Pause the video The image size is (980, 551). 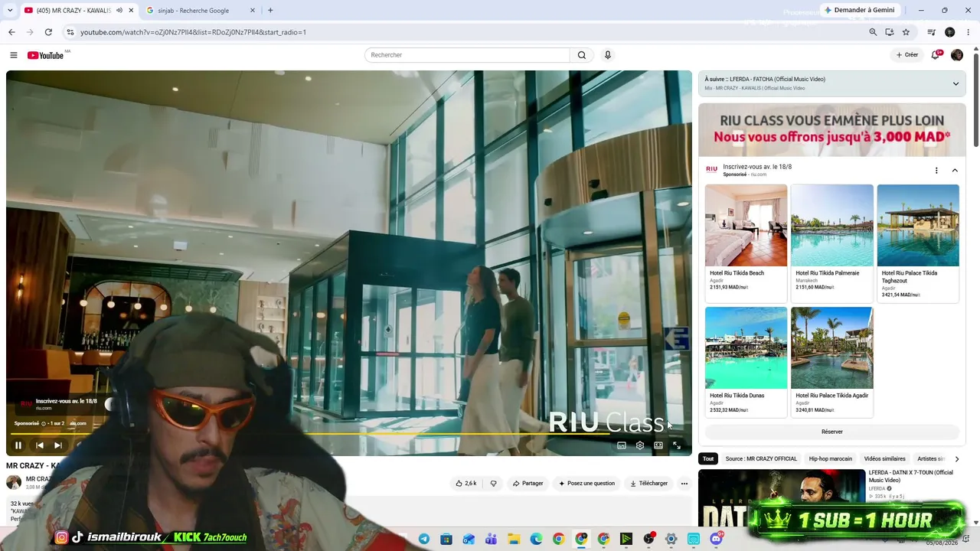tap(18, 445)
